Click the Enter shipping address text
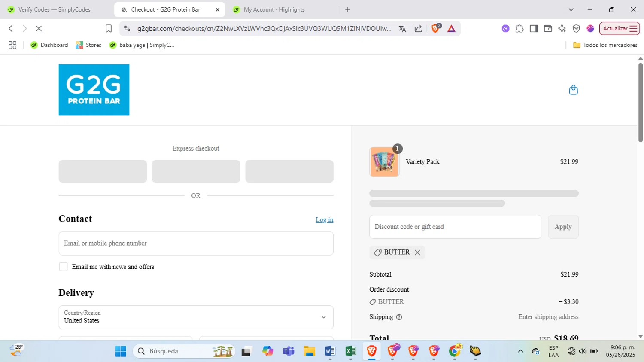 click(548, 317)
